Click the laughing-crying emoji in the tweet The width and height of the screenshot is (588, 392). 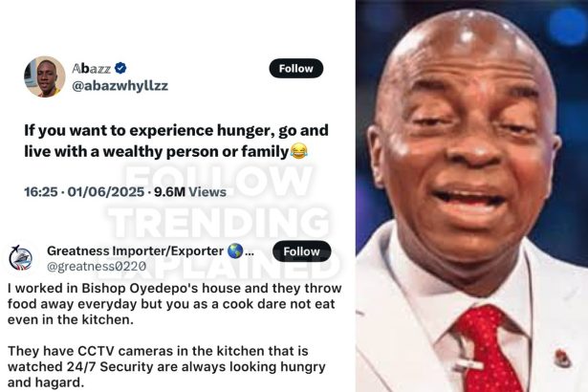coord(299,151)
